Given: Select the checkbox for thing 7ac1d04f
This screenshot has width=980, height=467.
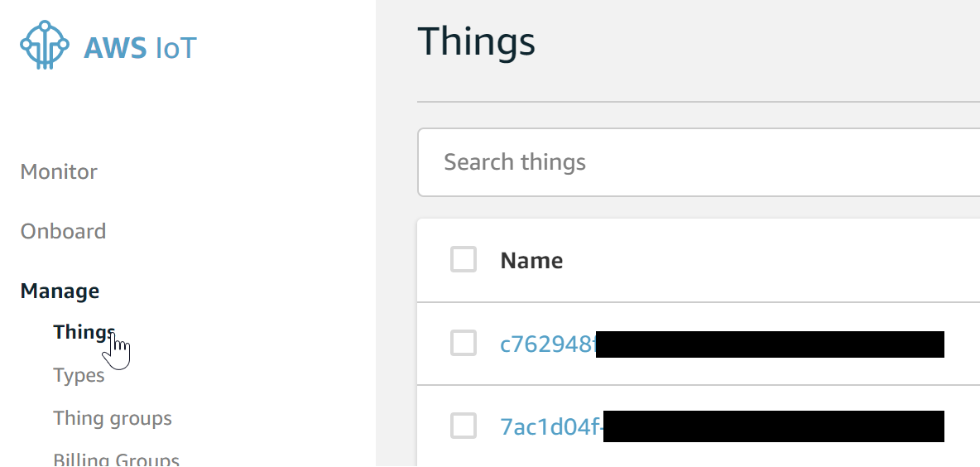Looking at the screenshot, I should (464, 426).
